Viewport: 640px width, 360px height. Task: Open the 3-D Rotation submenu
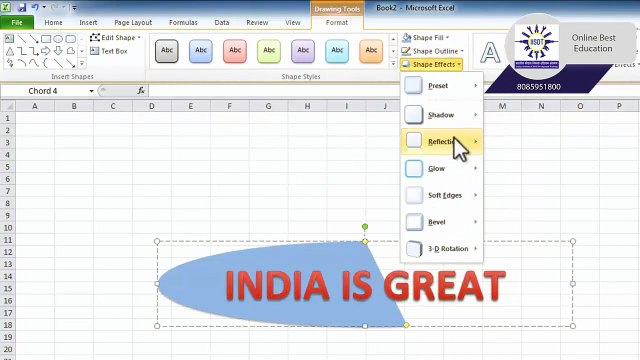click(442, 249)
